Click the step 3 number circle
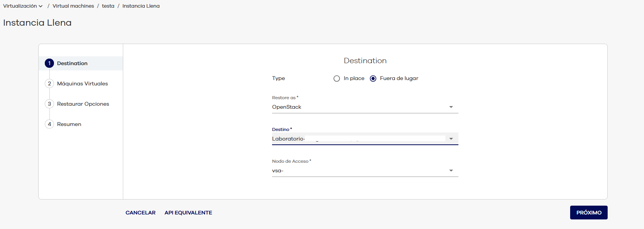This screenshot has height=229, width=644. coord(49,104)
